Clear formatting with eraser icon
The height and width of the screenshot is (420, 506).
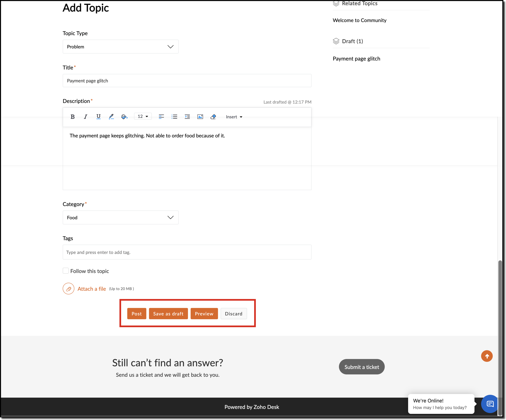pos(213,117)
